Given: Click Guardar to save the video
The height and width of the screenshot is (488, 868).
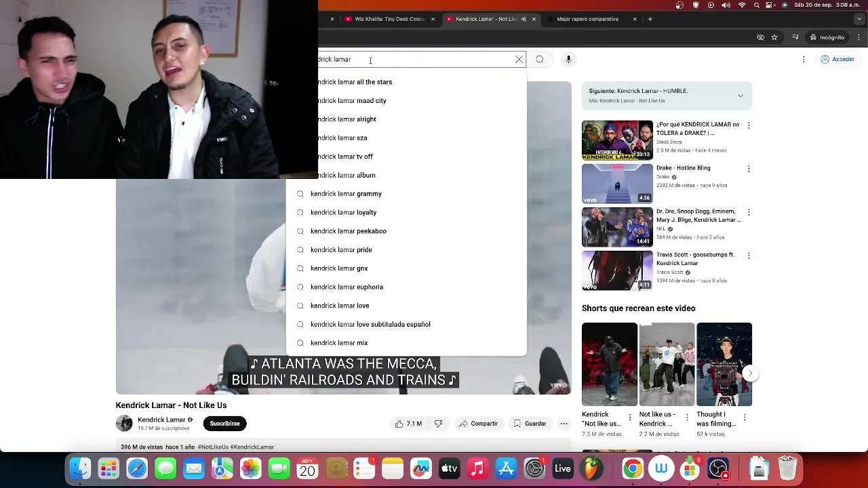Looking at the screenshot, I should [x=530, y=424].
